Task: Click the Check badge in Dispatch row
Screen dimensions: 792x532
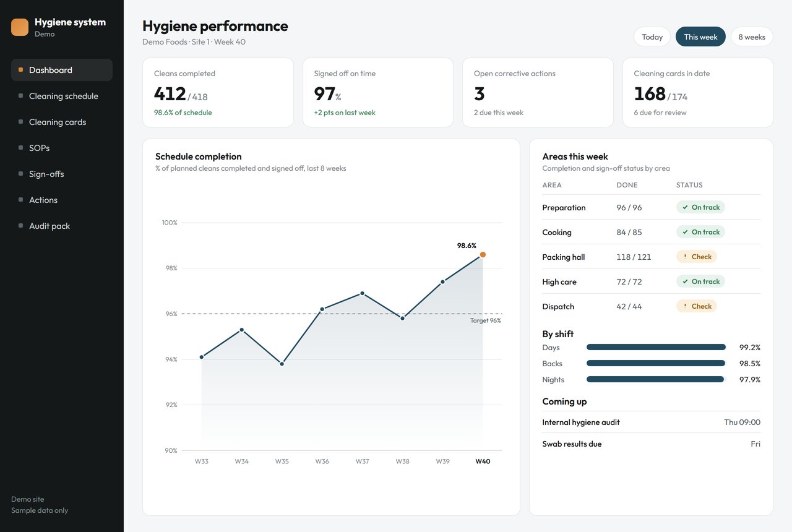Action: coord(697,306)
